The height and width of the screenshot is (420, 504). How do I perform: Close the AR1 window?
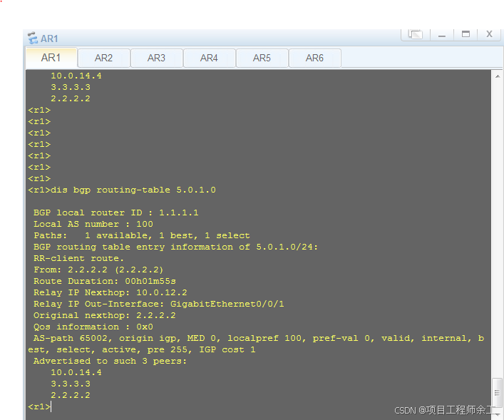click(489, 34)
